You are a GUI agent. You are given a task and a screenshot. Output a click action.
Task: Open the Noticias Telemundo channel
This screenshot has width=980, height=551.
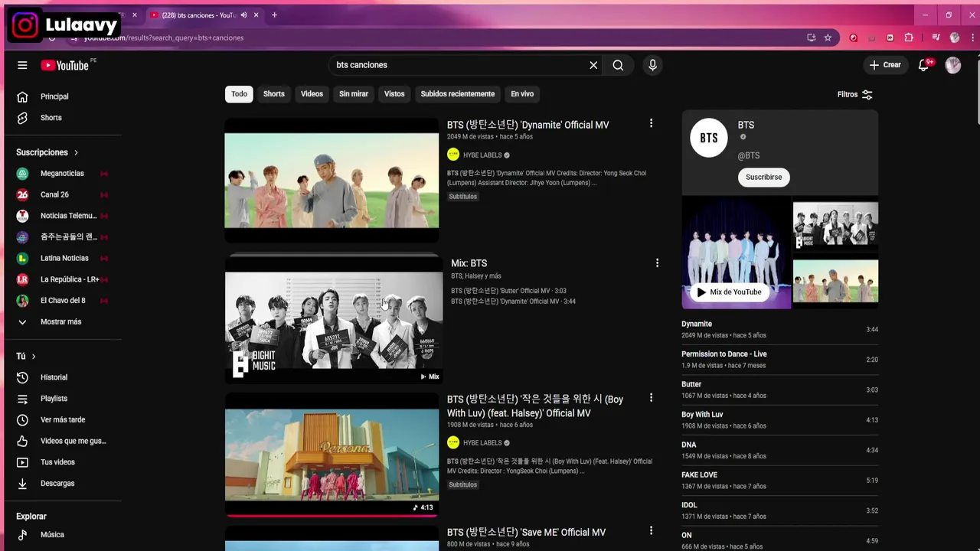(63, 216)
